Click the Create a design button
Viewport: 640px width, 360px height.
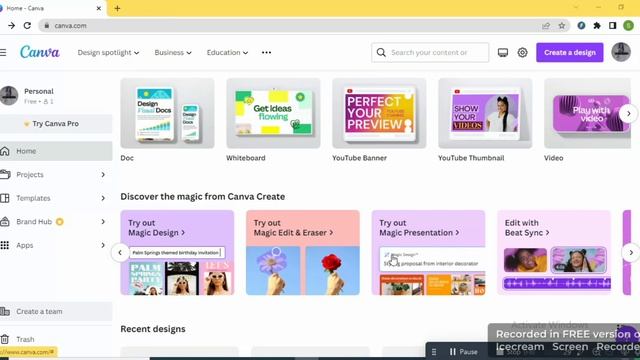(x=569, y=52)
